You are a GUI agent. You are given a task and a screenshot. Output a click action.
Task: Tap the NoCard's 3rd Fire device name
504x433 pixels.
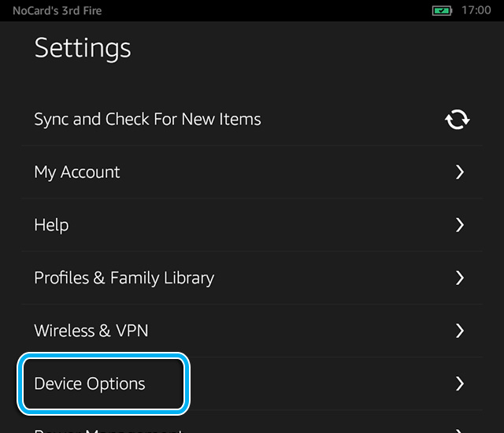click(x=57, y=10)
